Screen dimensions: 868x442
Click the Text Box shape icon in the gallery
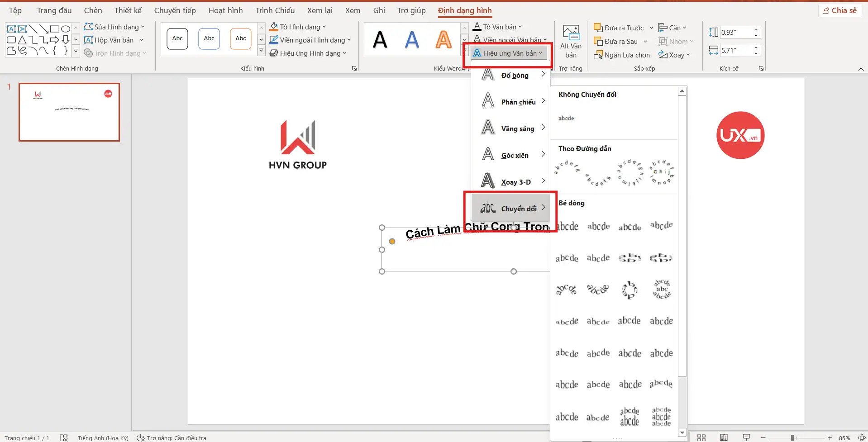[x=11, y=29]
